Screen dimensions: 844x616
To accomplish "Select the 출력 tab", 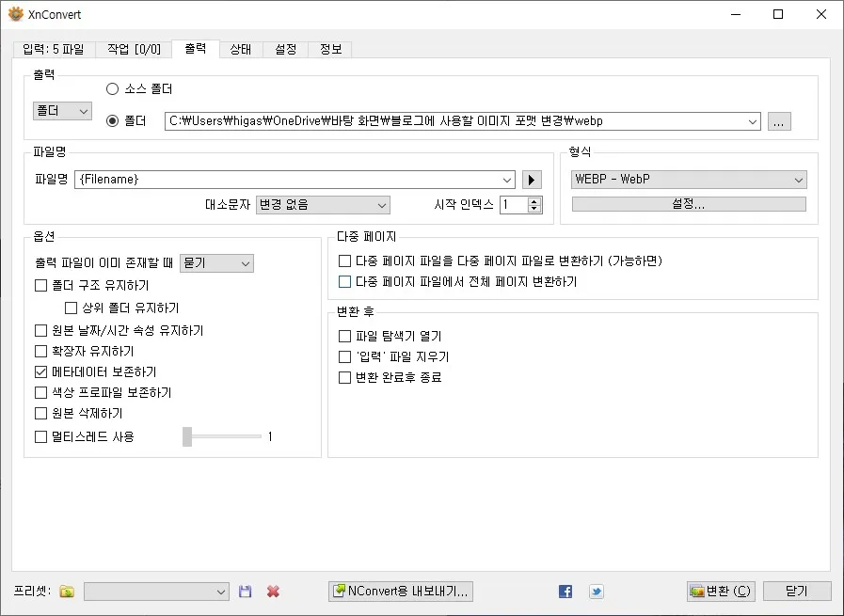I will point(196,48).
